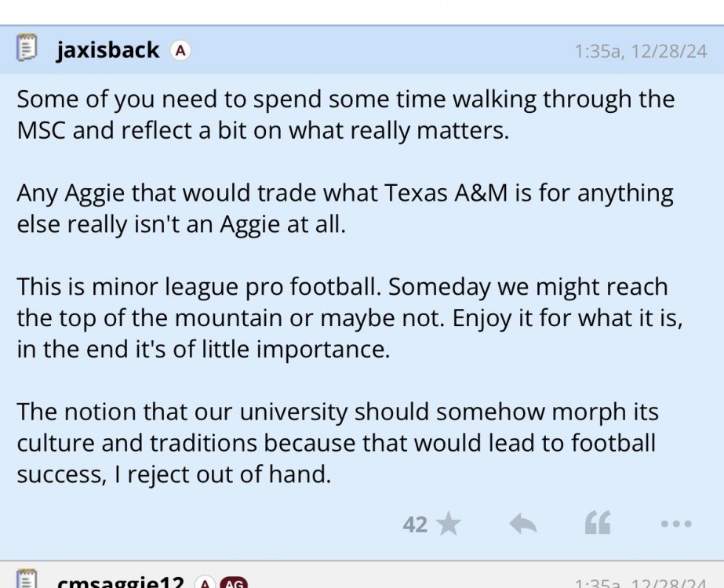Open cmsaggie12's user profile link
Viewport: 724px width, 588px height.
(120, 583)
